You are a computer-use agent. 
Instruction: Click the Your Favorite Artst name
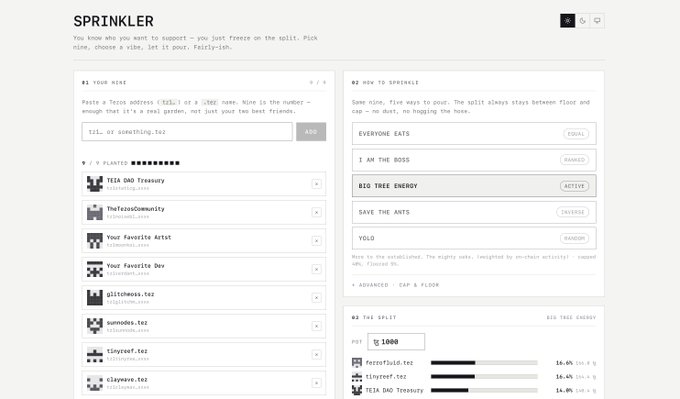[x=139, y=237]
